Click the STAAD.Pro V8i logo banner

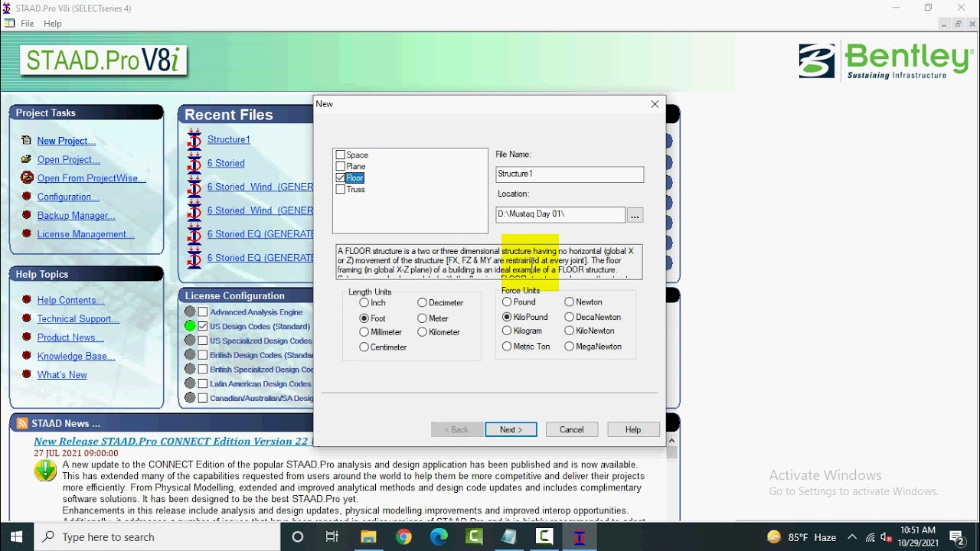(103, 62)
